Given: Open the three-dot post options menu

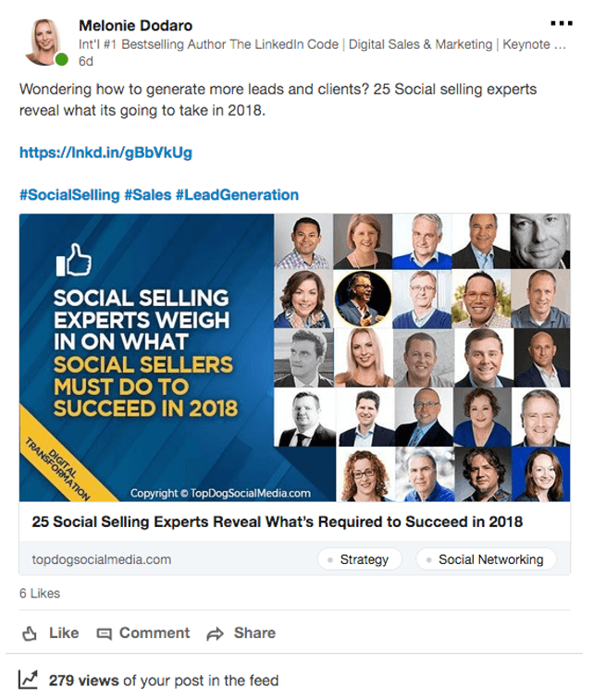Looking at the screenshot, I should (562, 23).
